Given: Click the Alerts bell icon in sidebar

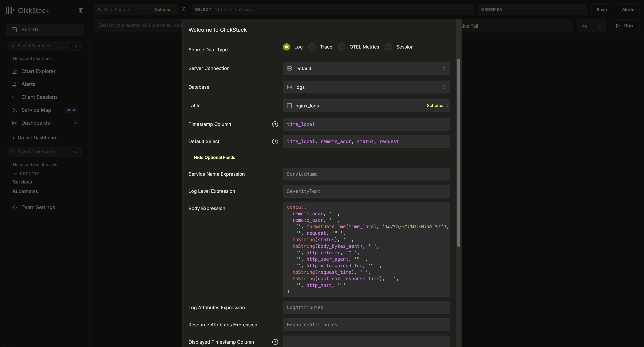Looking at the screenshot, I should coord(14,84).
